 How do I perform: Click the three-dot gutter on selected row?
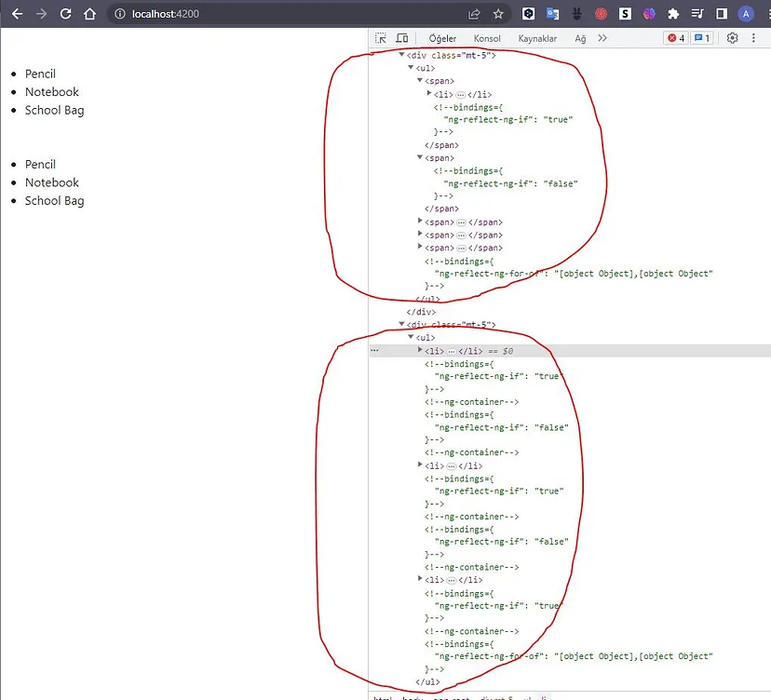point(374,351)
